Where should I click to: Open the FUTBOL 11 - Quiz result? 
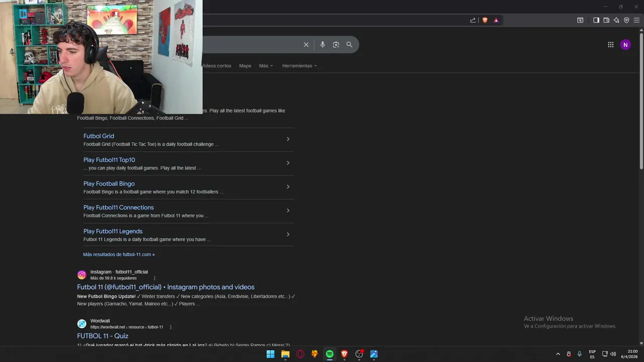103,336
